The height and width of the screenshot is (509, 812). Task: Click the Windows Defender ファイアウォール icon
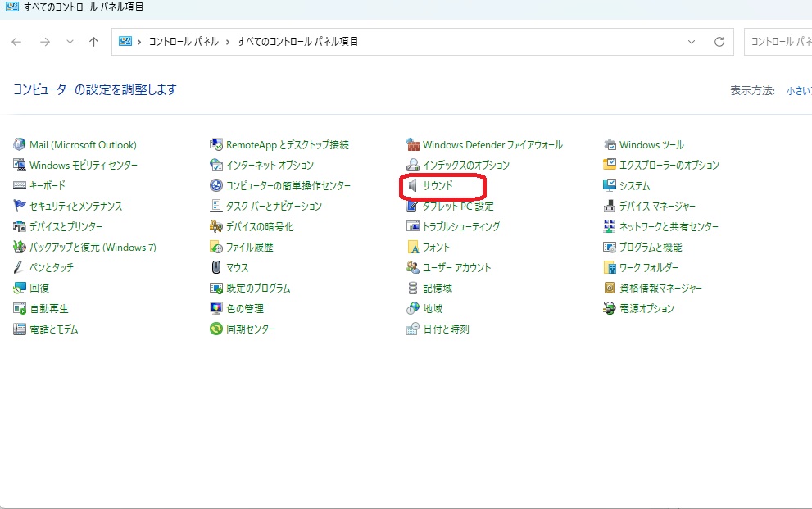tap(413, 145)
